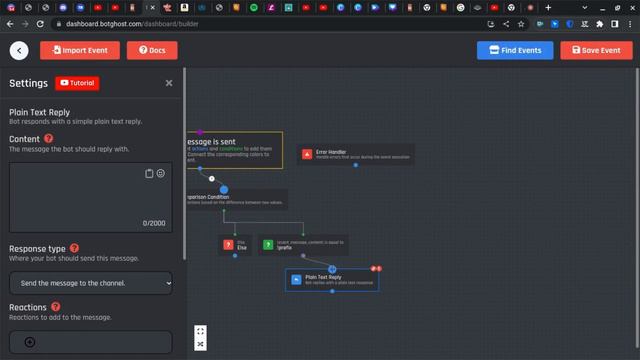Select the 'message is sent' trigger block
Screen dimensions: 640x360
click(x=235, y=150)
